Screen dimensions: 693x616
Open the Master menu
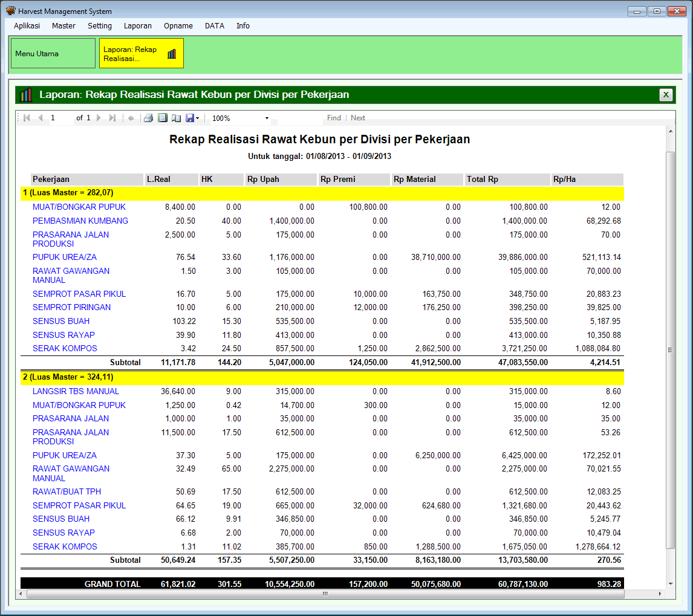pyautogui.click(x=63, y=25)
